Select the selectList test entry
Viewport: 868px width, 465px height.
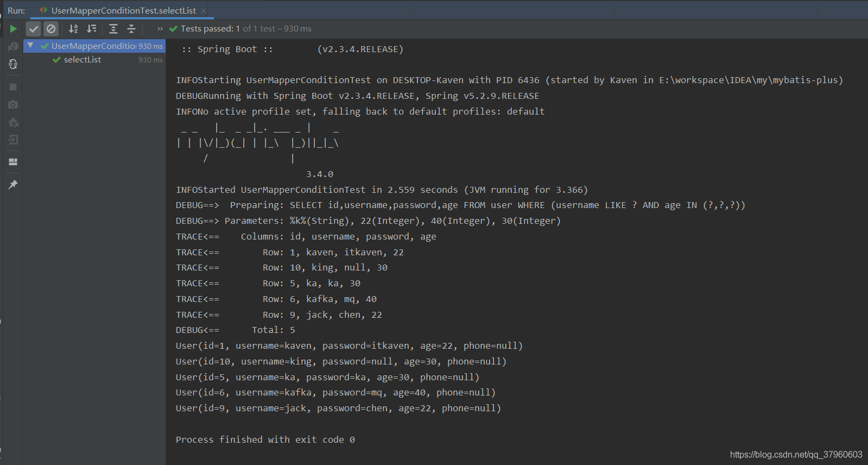(83, 60)
